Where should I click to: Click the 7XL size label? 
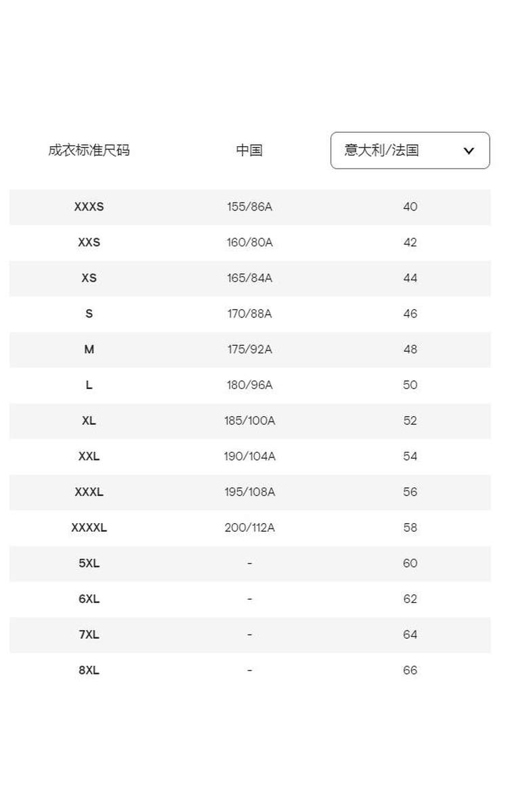tap(89, 635)
